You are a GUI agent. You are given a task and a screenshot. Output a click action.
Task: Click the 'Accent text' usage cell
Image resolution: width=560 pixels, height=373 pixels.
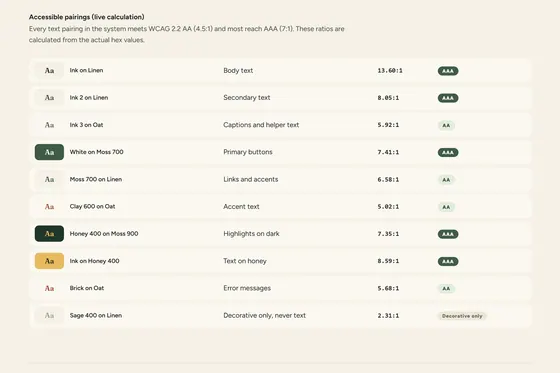coord(241,207)
